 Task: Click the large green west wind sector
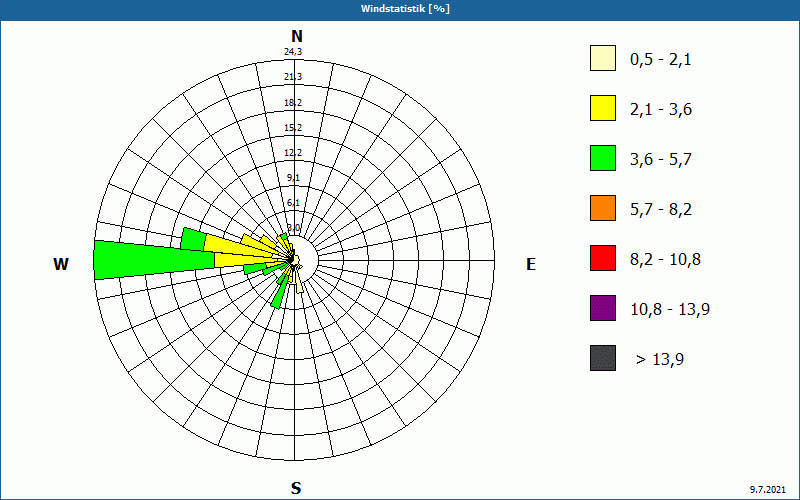pyautogui.click(x=153, y=260)
